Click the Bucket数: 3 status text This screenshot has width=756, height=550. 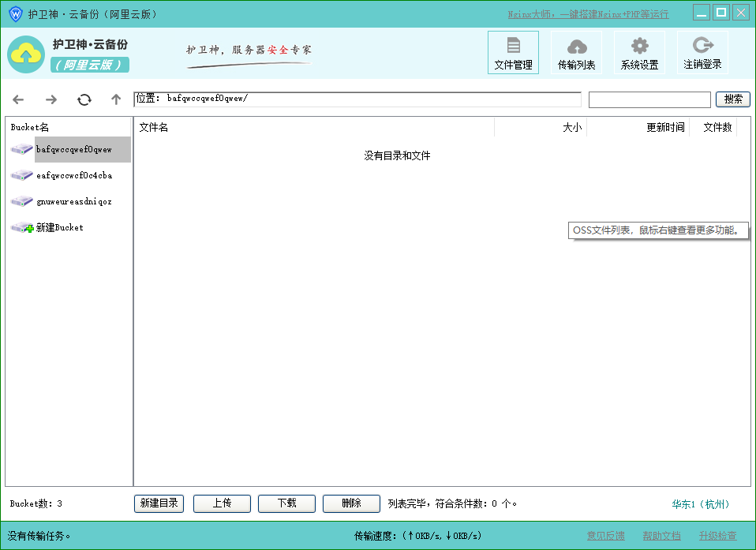point(36,503)
